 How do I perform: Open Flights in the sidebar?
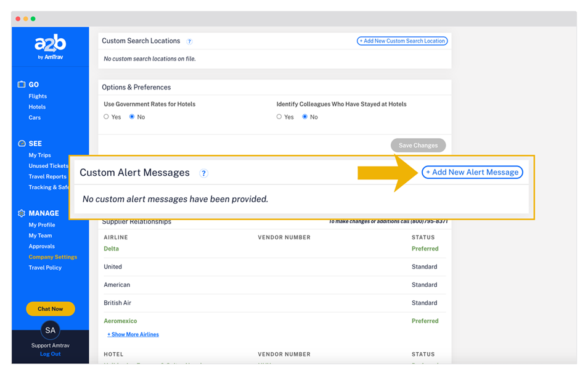pyautogui.click(x=38, y=96)
